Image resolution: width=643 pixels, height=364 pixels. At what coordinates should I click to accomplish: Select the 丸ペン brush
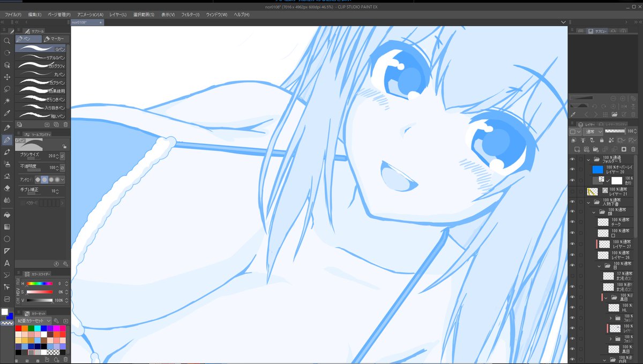[41, 74]
